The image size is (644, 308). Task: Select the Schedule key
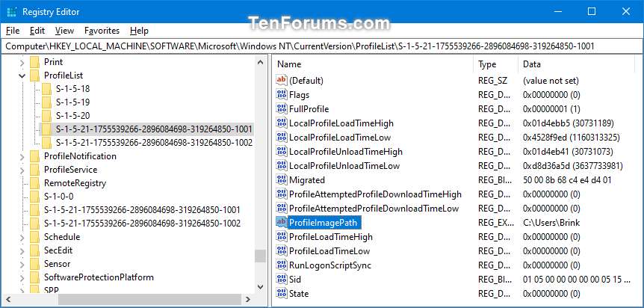click(x=62, y=237)
